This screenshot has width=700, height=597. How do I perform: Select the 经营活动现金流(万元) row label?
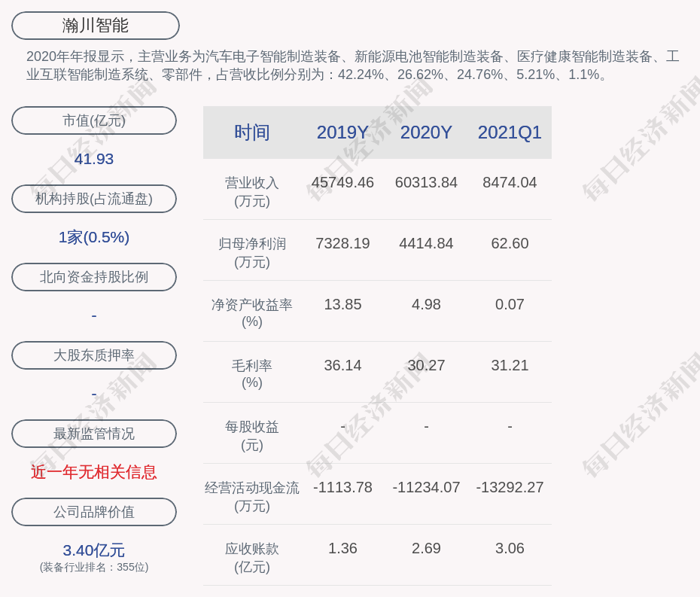(x=252, y=497)
